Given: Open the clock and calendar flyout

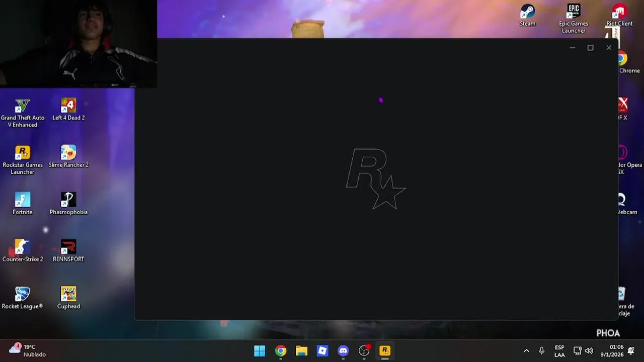Looking at the screenshot, I should pos(611,351).
